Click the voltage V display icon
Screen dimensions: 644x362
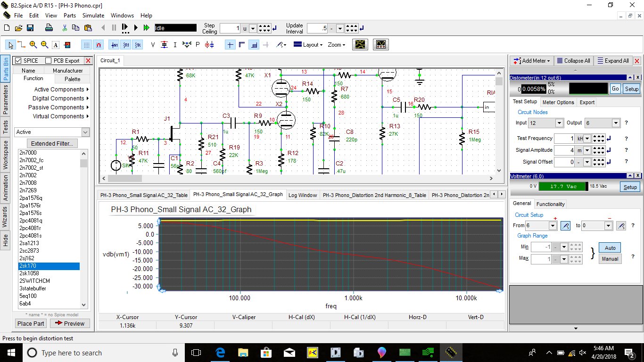point(153,45)
